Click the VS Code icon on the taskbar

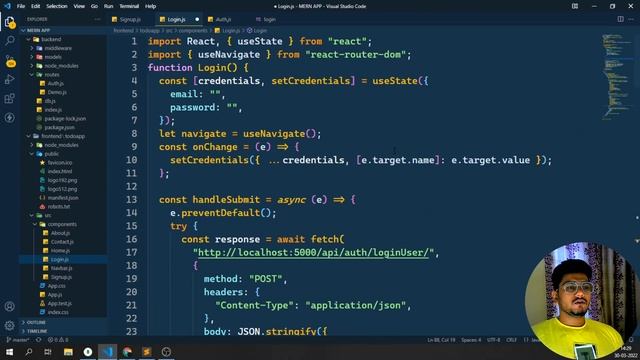coord(107,352)
